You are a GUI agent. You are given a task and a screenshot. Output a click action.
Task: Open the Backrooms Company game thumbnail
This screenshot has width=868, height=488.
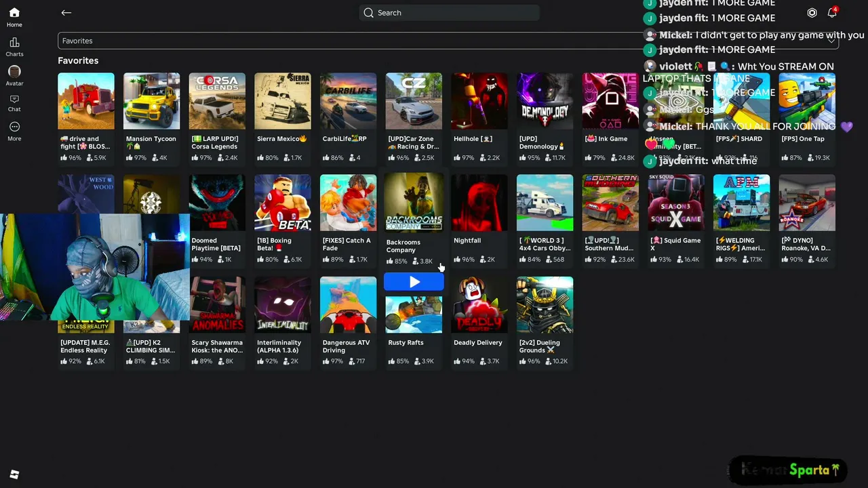[414, 202]
